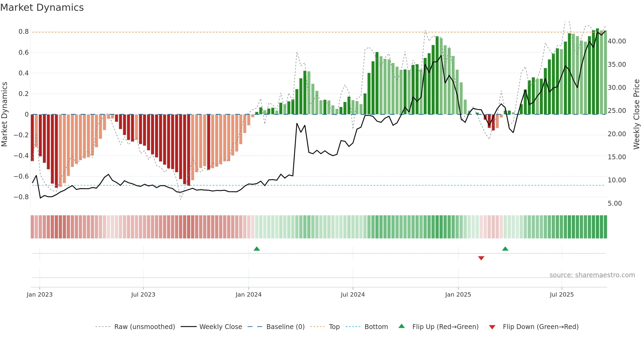The image size is (644, 362).
Task: Click the source: sharemaestro.com text
Action: coord(592,275)
